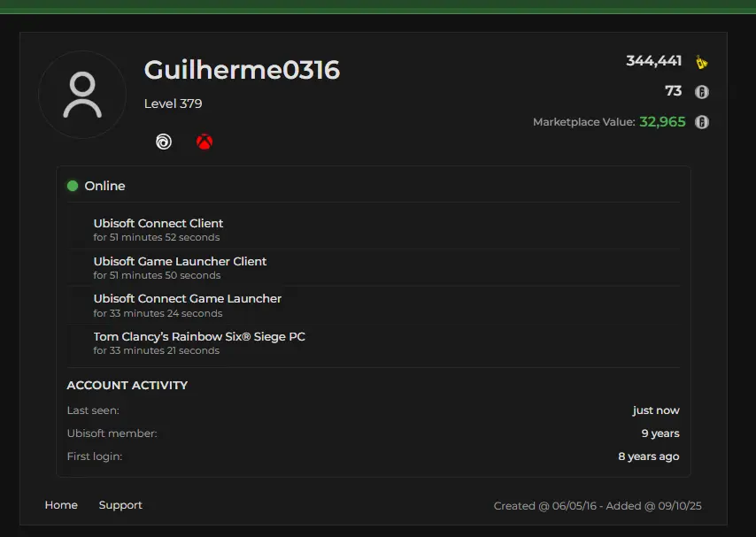Click the '8 years ago' value
Screen dimensions: 756x537
(649, 456)
